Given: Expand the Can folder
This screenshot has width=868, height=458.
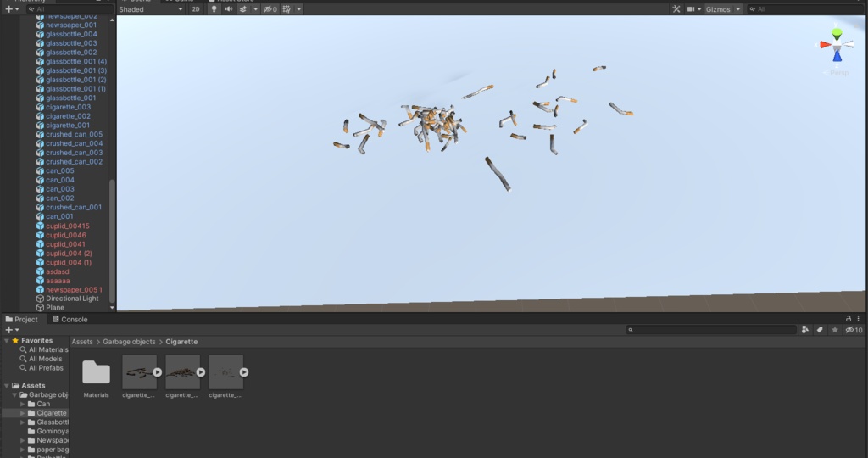Looking at the screenshot, I should coord(23,404).
